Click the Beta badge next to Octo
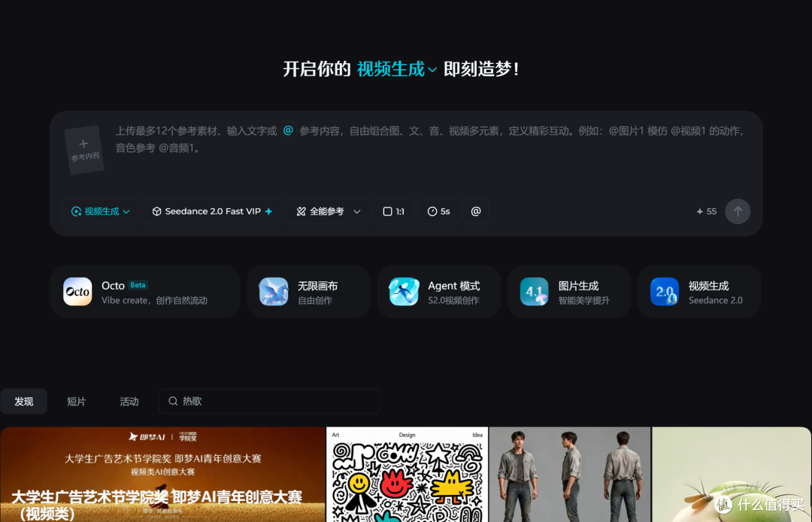The image size is (812, 522). click(138, 285)
